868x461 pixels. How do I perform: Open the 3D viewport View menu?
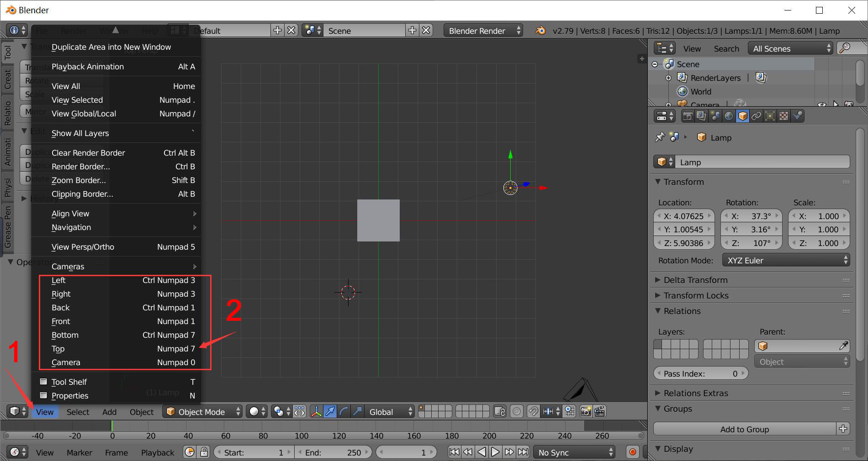click(45, 412)
